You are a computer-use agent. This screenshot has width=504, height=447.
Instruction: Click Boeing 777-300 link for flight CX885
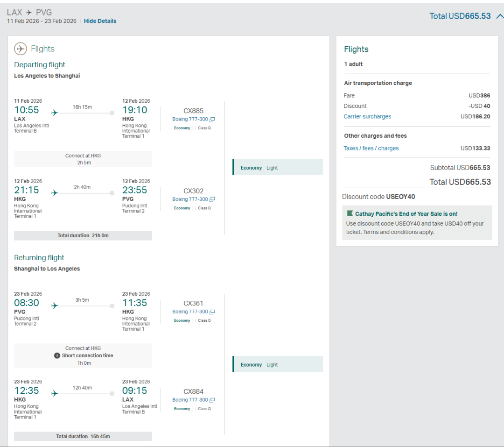click(x=190, y=120)
